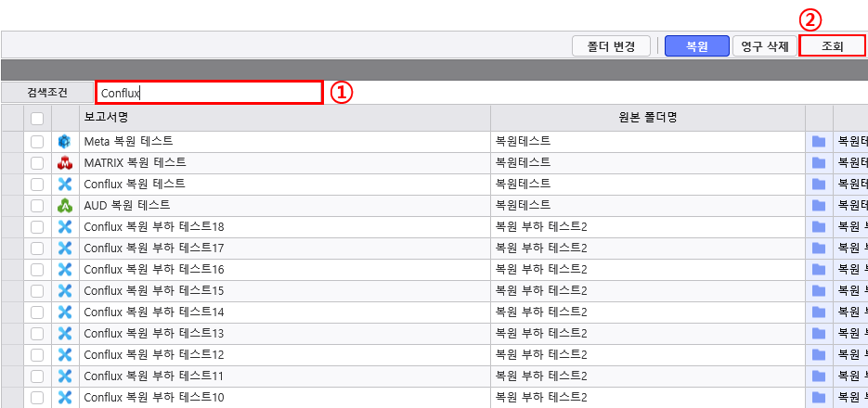Click Conflux icon for 부하 테스트18 row
868x408 pixels.
coord(65,226)
